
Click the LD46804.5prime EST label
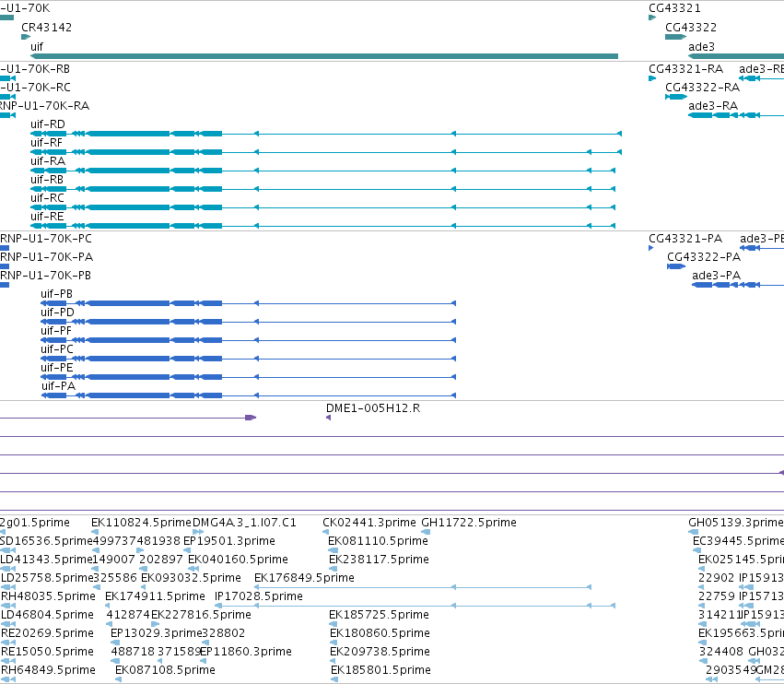click(48, 615)
